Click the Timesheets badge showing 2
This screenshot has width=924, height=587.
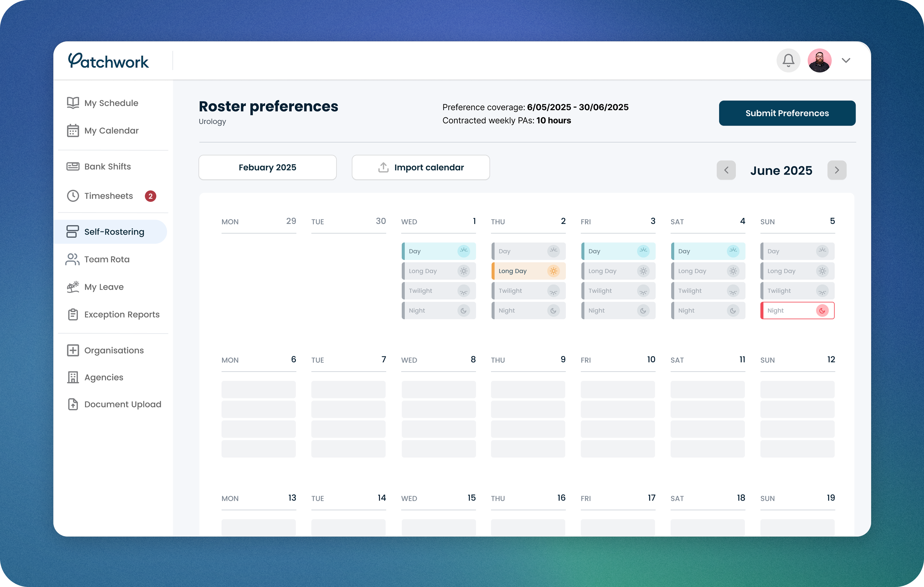pos(150,196)
